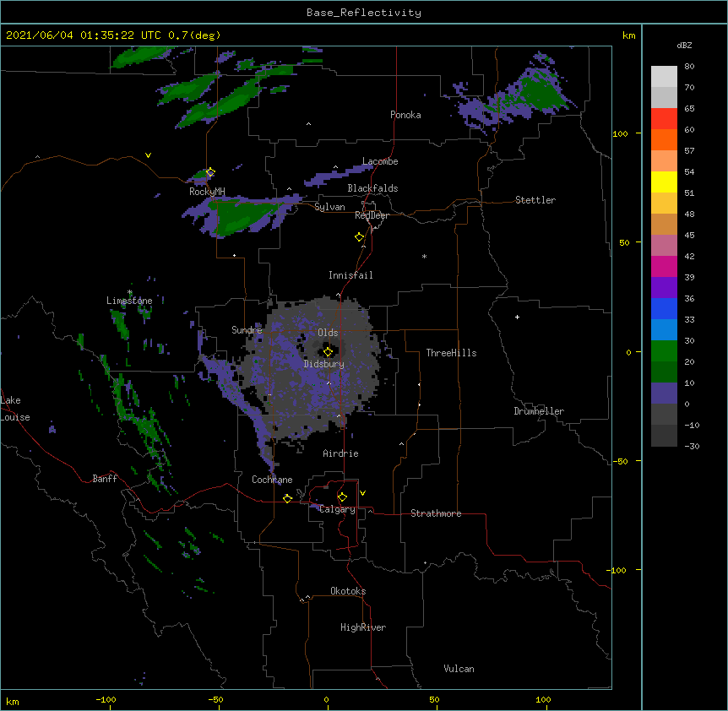Click the Calgary city label
Image resolution: width=728 pixels, height=711 pixels.
pos(337,509)
